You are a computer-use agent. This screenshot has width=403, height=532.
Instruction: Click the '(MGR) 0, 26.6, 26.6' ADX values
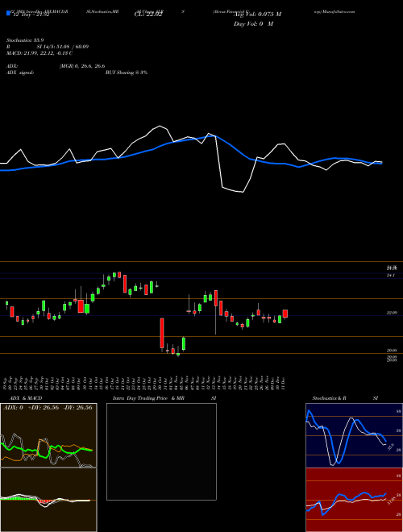tap(82, 66)
